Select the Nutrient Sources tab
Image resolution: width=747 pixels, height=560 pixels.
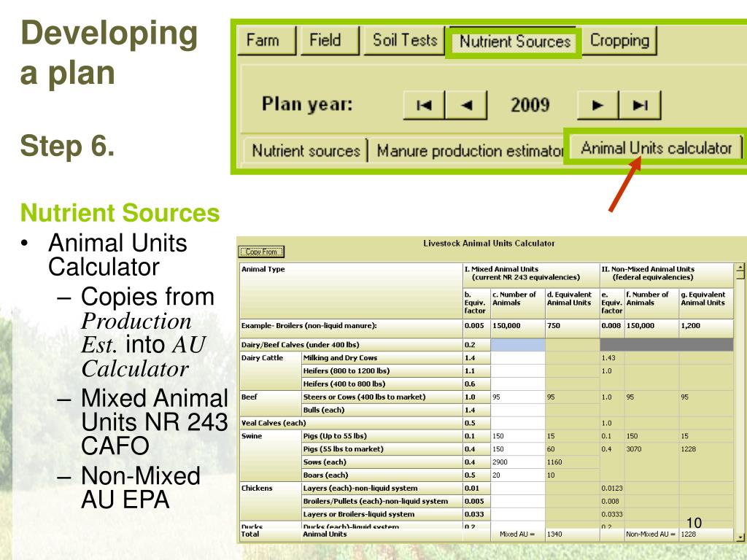pyautogui.click(x=514, y=42)
